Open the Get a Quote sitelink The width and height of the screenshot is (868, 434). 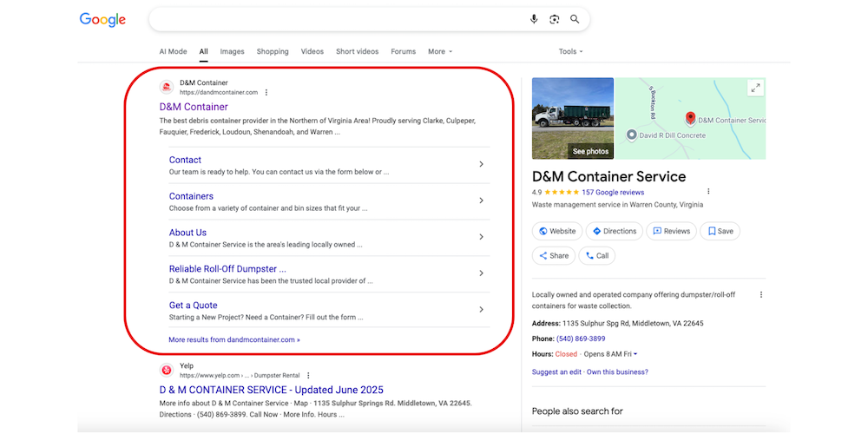(x=194, y=305)
